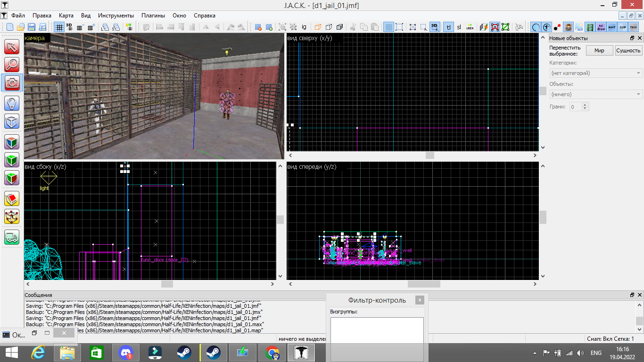Select the Clipping red book tool

[x=12, y=198]
